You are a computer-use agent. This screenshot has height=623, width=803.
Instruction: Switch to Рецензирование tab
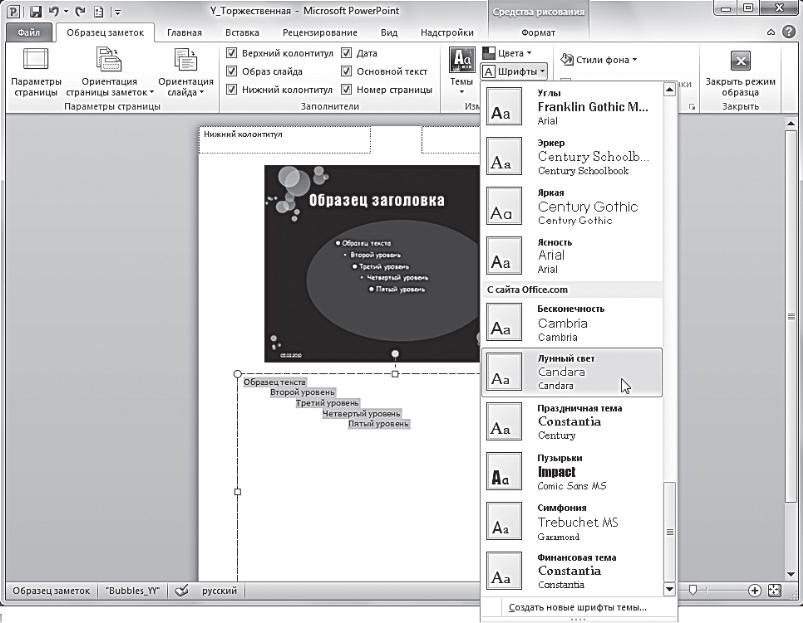320,32
